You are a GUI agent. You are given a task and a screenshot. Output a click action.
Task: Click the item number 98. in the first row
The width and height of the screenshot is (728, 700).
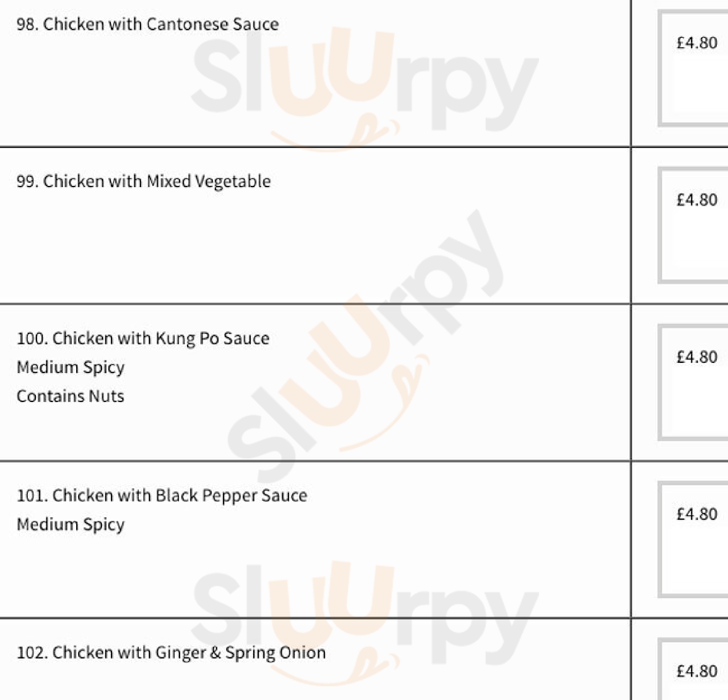tap(27, 24)
